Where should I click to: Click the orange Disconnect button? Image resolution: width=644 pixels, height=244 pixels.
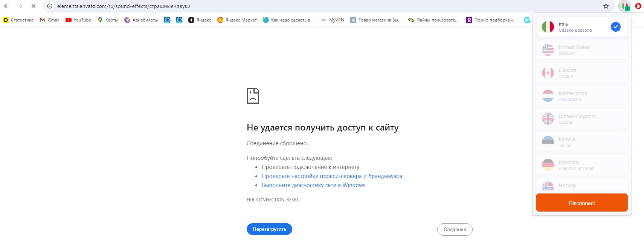(x=581, y=203)
